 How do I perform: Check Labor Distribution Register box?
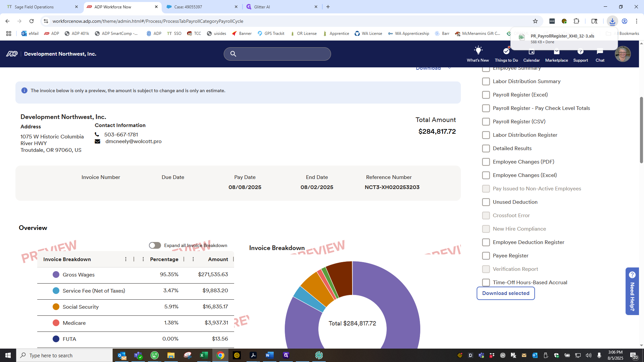click(486, 135)
